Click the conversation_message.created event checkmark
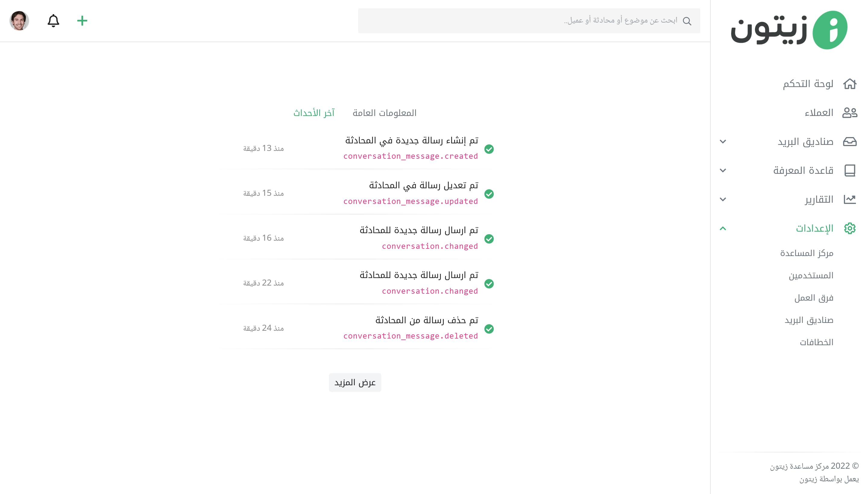The height and width of the screenshot is (494, 868). click(x=489, y=149)
